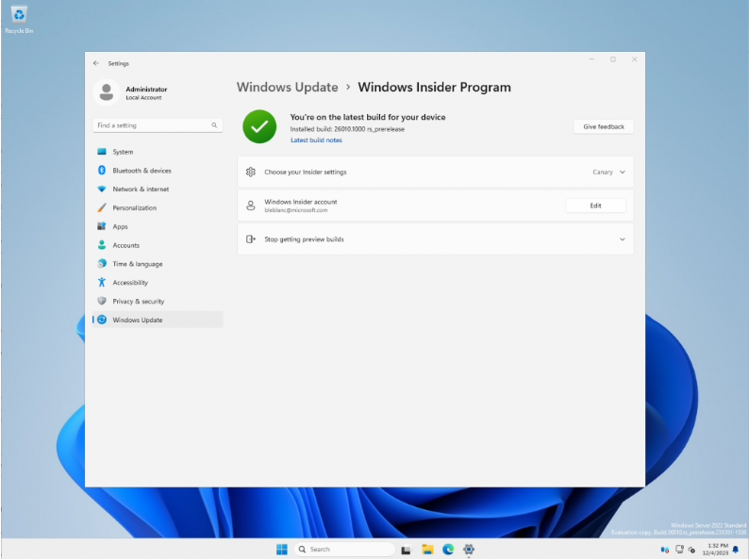
Task: Open the Recycle Bin desktop icon
Action: point(19,20)
